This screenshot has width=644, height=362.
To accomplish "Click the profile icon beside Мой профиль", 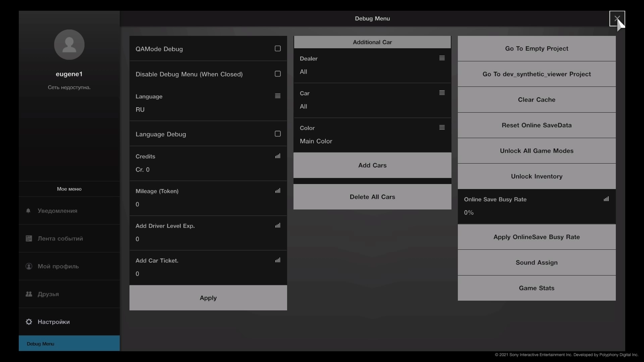I will 29,266.
